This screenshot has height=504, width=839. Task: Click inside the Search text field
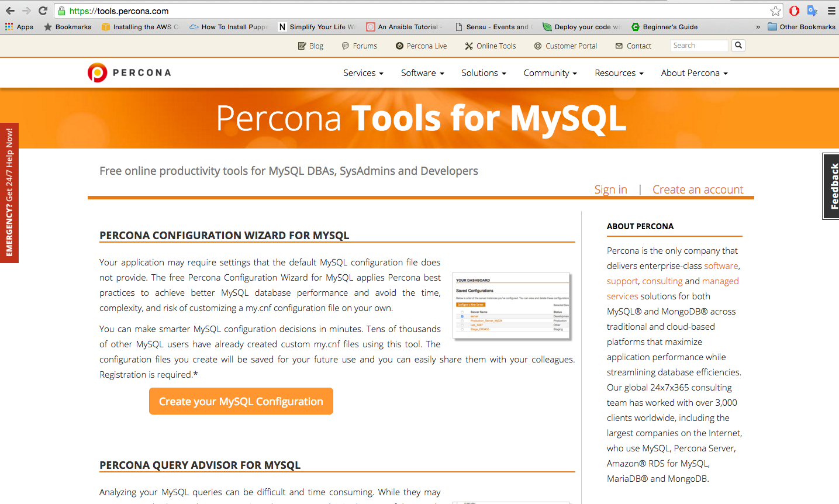coord(699,46)
